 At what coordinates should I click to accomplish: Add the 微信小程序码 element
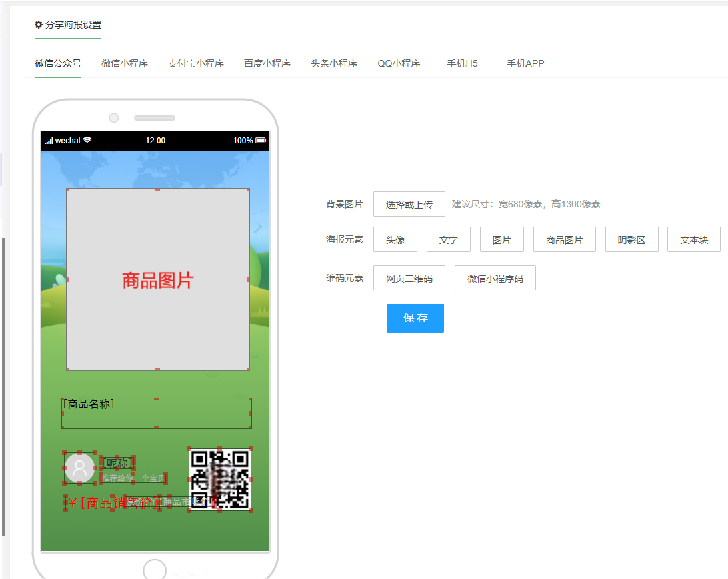(x=495, y=279)
